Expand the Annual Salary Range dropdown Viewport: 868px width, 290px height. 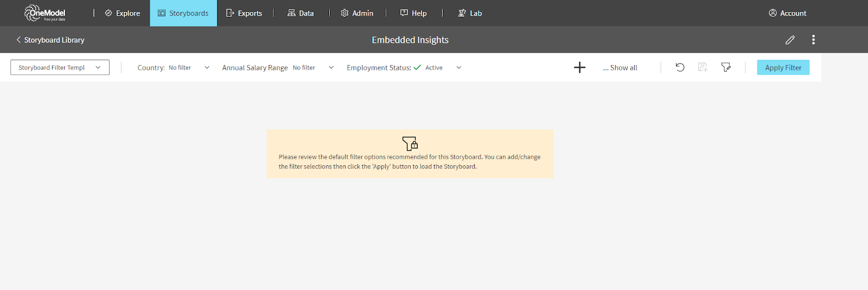pos(331,68)
